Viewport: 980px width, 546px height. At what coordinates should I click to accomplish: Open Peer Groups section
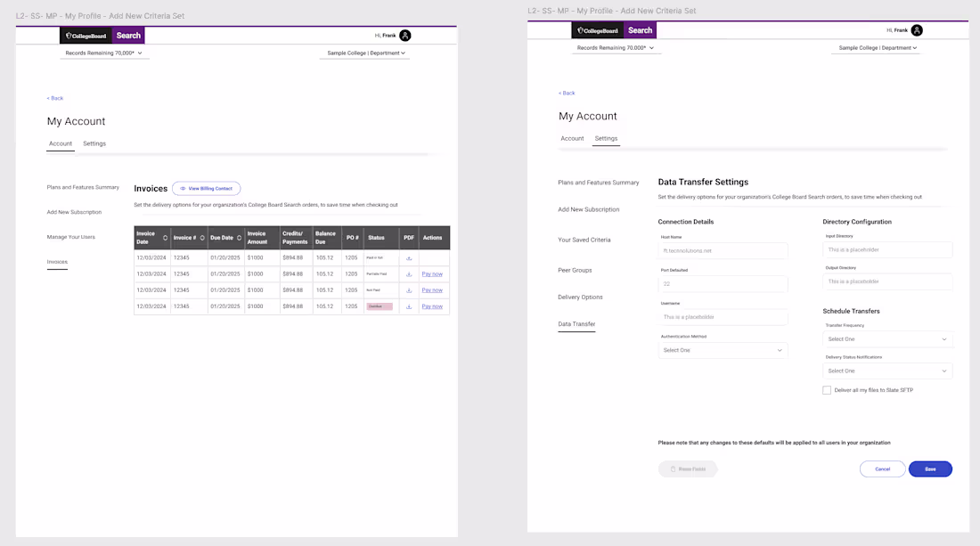(575, 270)
